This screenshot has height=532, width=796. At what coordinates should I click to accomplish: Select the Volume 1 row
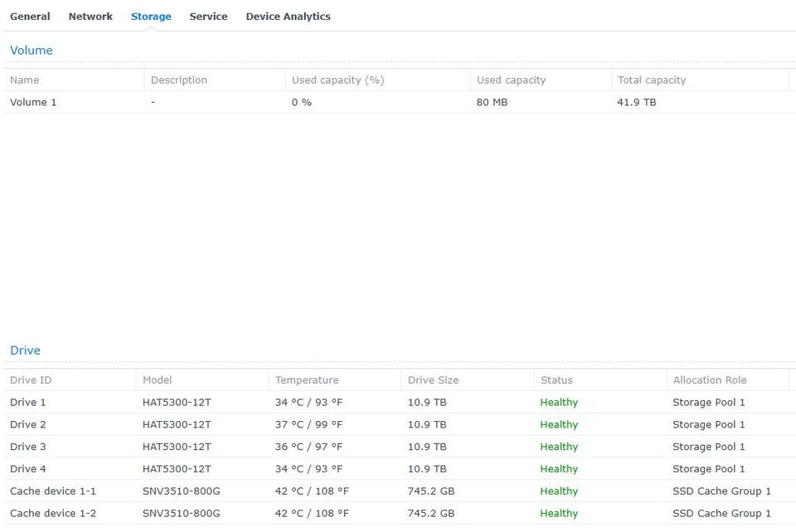click(x=33, y=103)
